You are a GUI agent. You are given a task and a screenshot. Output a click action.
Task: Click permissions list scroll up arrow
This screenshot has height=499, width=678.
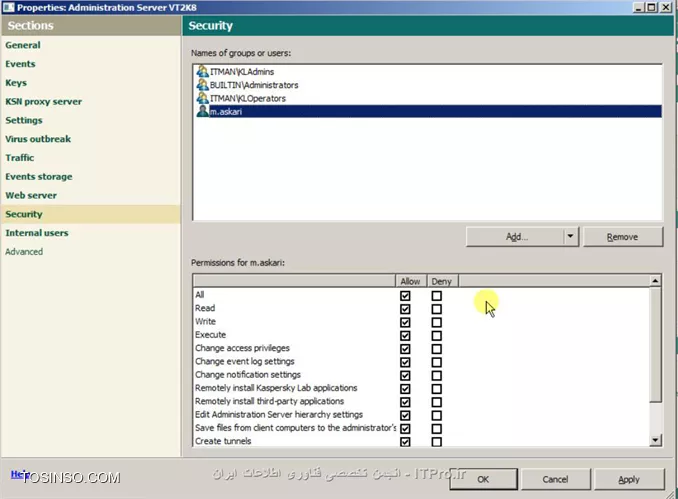[x=656, y=281]
